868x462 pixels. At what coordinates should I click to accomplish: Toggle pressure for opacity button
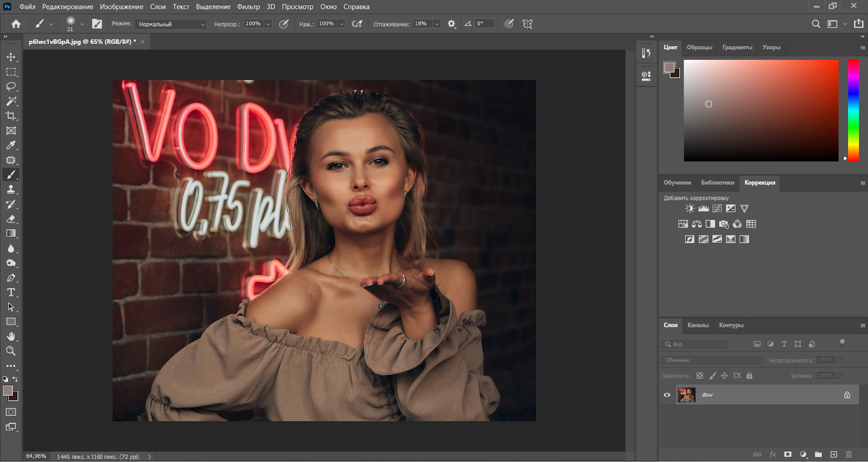click(x=284, y=24)
